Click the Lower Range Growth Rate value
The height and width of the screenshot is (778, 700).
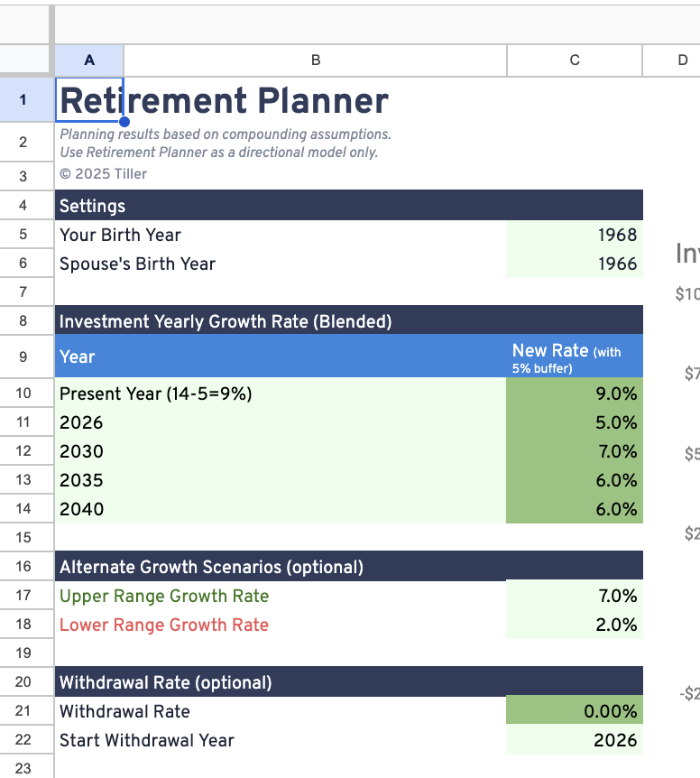tap(575, 625)
